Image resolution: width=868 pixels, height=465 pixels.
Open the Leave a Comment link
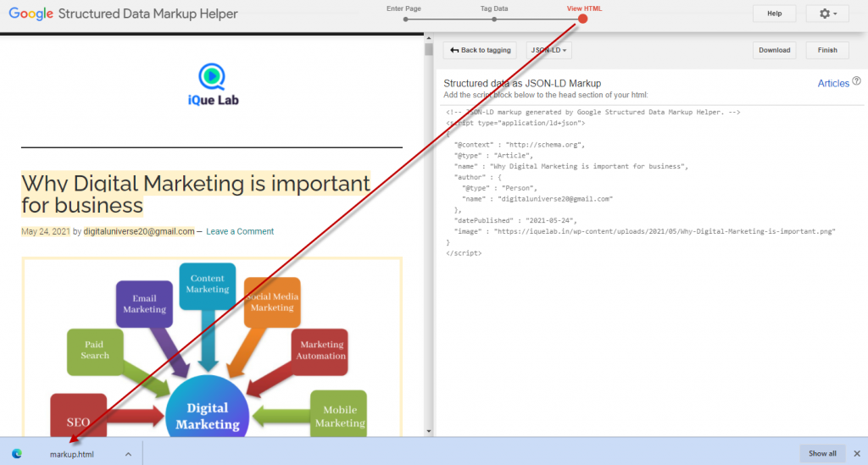(240, 232)
